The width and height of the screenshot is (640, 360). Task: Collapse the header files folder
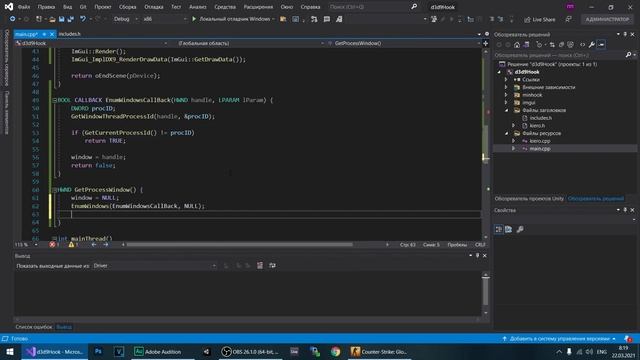[506, 110]
